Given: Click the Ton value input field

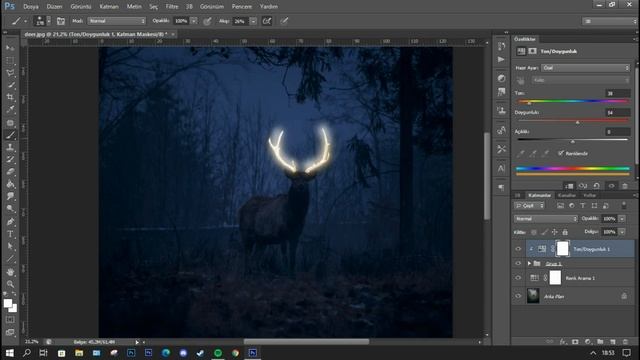Looking at the screenshot, I should (x=618, y=93).
